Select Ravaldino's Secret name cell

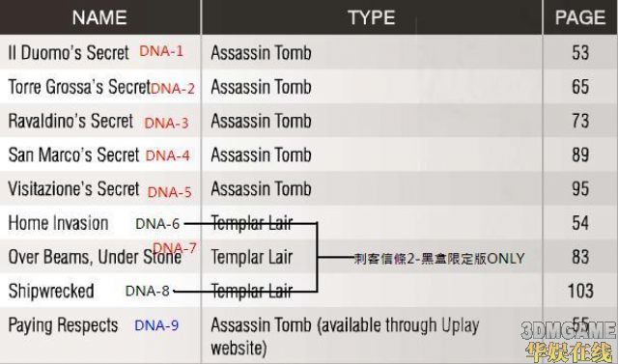click(x=70, y=121)
